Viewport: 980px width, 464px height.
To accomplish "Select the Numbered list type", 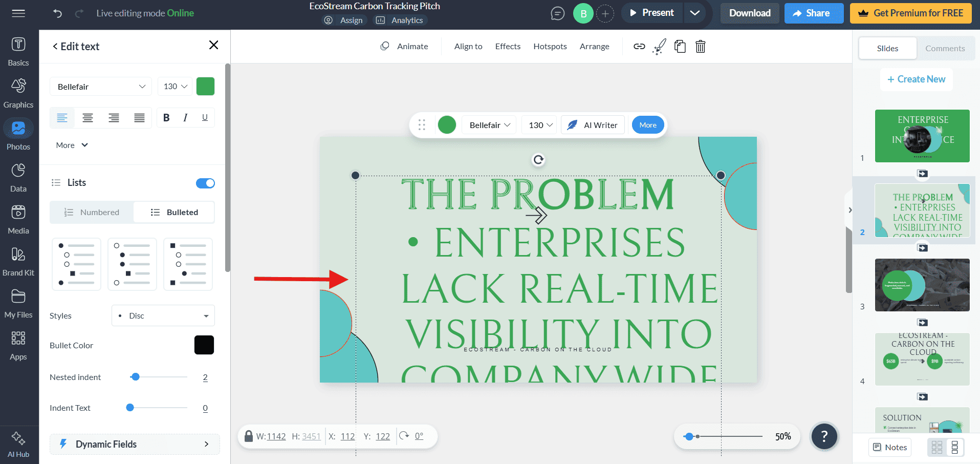I will [92, 212].
